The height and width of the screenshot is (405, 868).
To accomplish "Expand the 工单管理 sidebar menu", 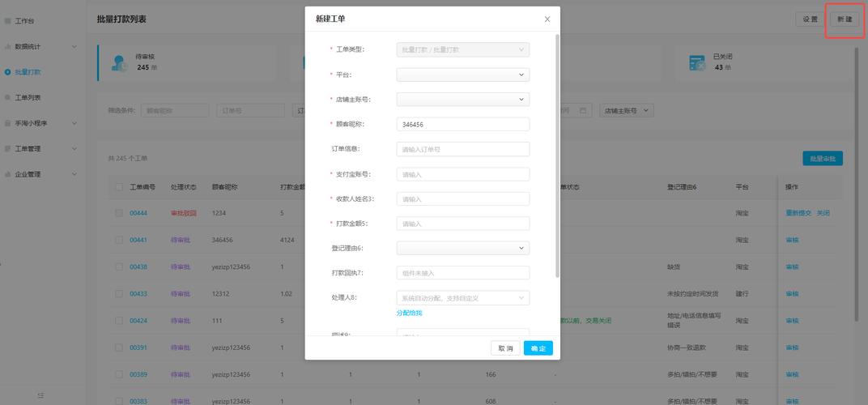I will click(x=74, y=149).
